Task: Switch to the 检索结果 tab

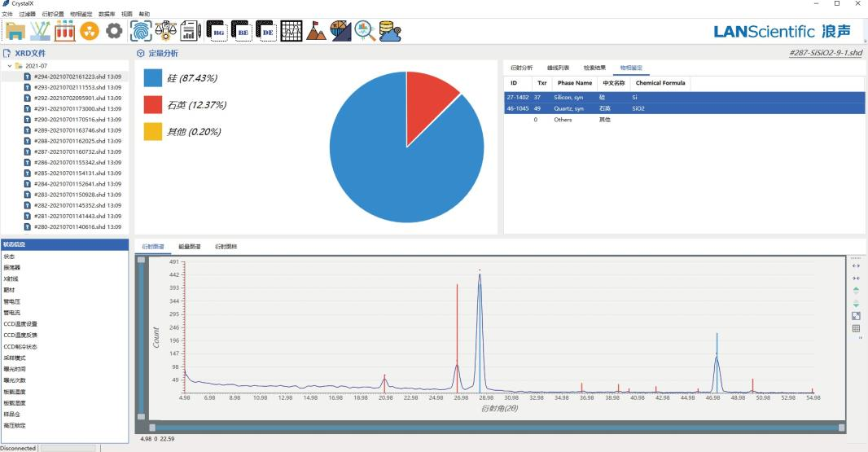Action: [594, 68]
